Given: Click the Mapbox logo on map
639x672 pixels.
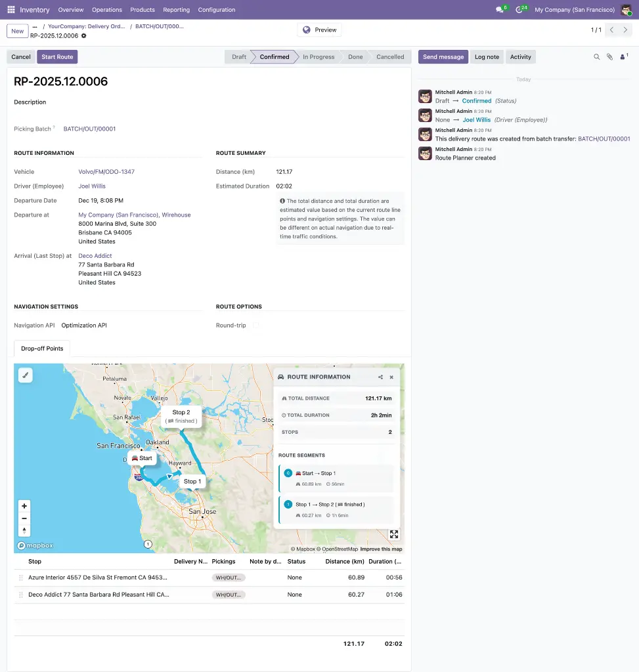Looking at the screenshot, I should tap(35, 545).
